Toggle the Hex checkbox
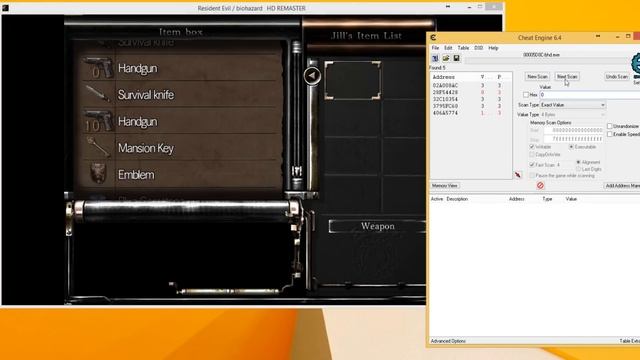Image resolution: width=640 pixels, height=360 pixels. (x=526, y=95)
